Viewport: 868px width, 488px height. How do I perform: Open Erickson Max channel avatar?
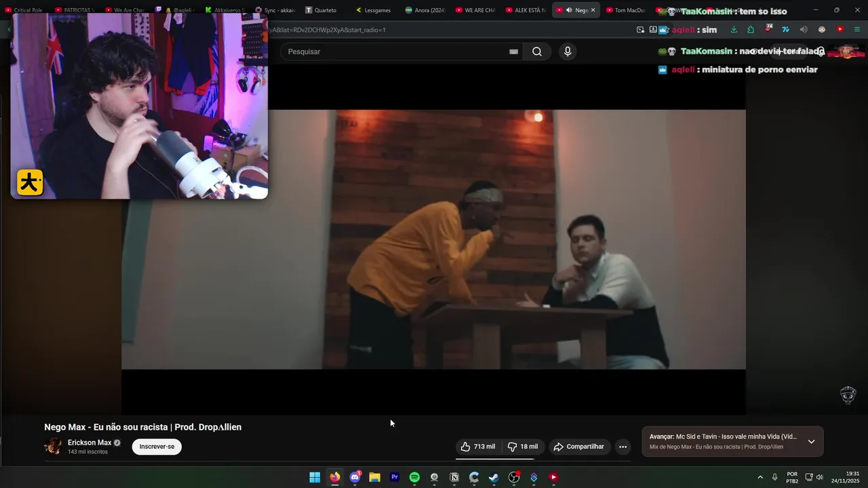[53, 446]
